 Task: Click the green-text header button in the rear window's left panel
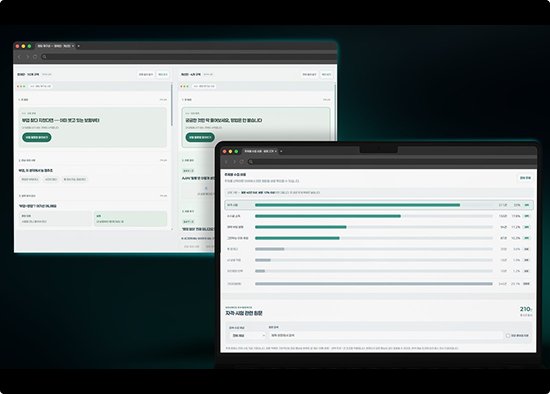(162, 74)
